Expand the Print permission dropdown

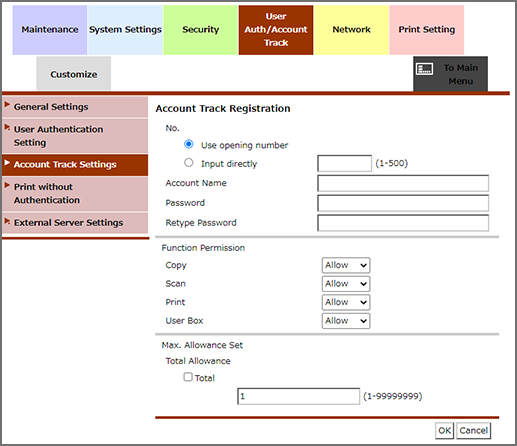[346, 302]
